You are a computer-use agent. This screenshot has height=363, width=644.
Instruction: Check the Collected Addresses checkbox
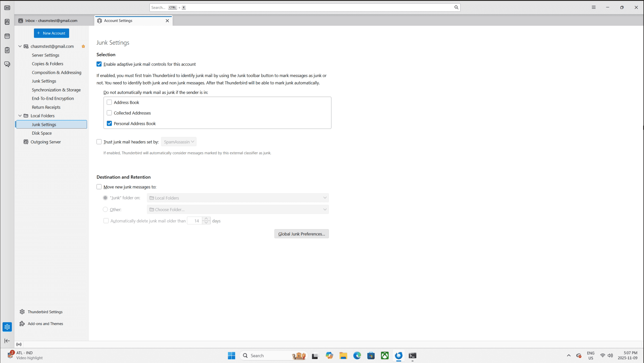coord(109,113)
